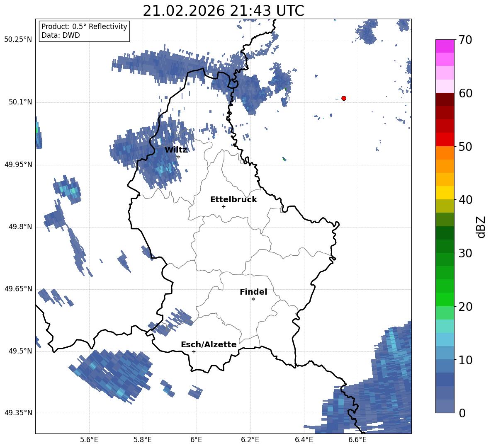Click the Product 0.5° Reflectivity info box
The height and width of the screenshot is (448, 491).
point(84,31)
